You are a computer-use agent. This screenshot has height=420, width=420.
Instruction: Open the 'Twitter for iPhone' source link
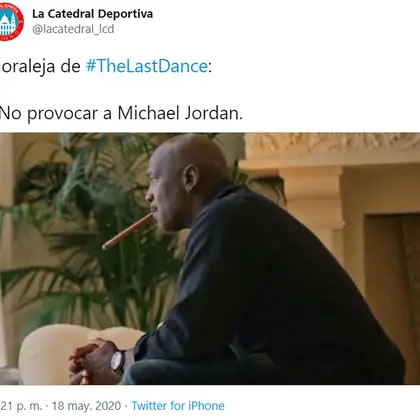[x=178, y=406]
